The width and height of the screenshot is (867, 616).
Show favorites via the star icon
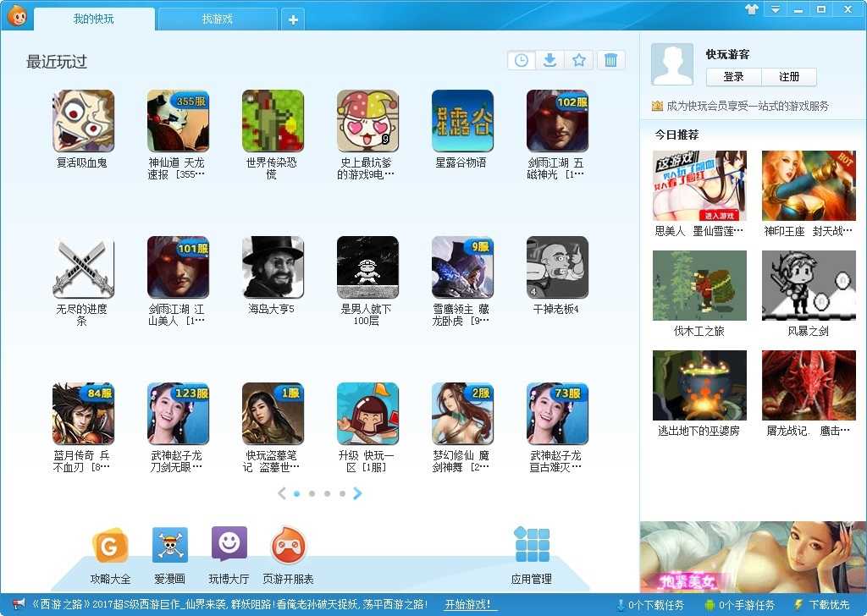click(579, 60)
